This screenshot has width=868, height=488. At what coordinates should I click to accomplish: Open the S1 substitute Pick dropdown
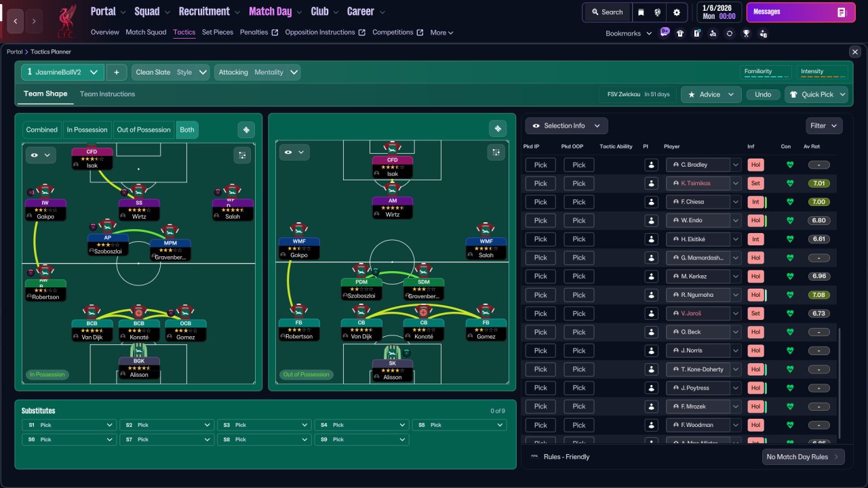tap(70, 425)
